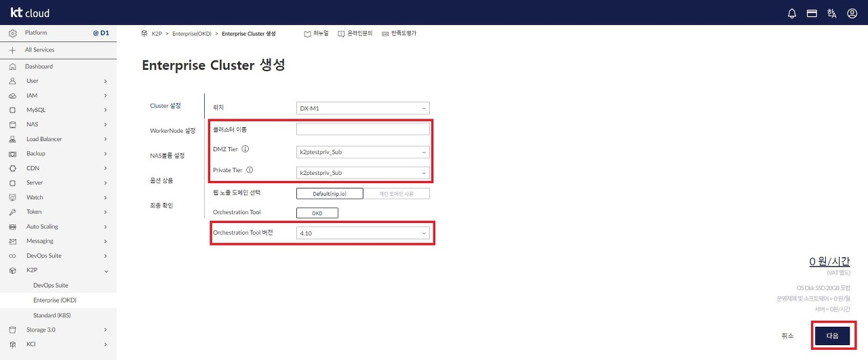Click the Dashboard home icon

12,66
